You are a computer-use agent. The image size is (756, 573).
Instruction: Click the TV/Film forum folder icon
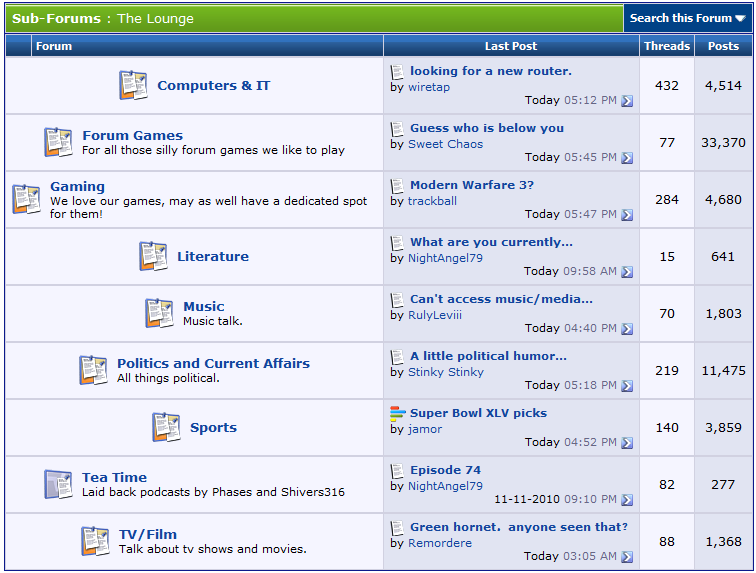pos(95,541)
